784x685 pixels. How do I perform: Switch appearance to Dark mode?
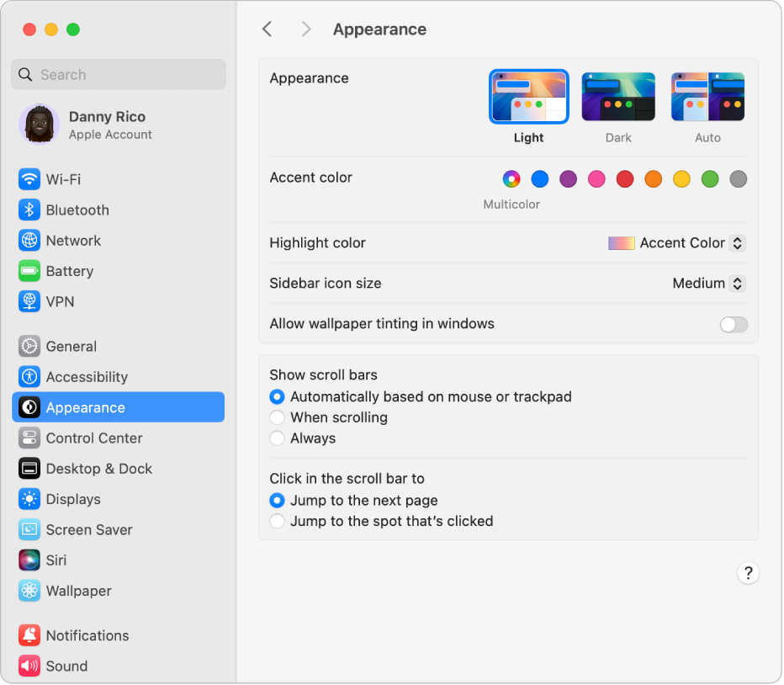tap(618, 96)
